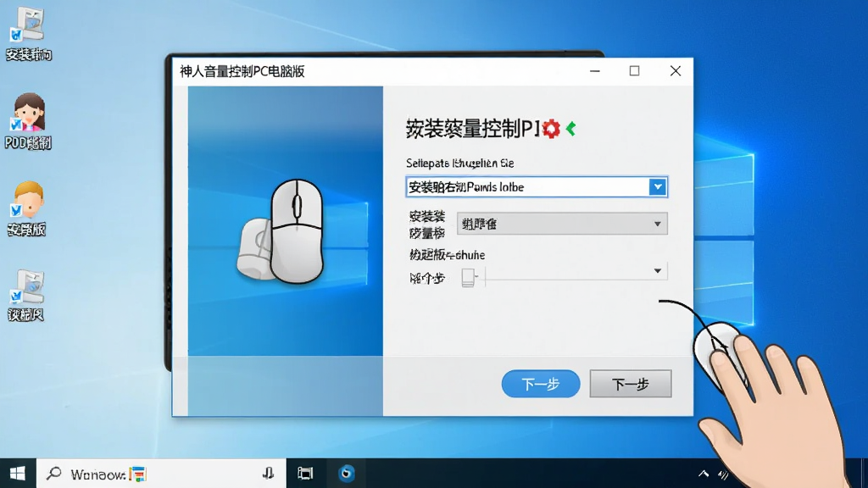Open the blue-arrow combo box dropdown
Image resolution: width=868 pixels, height=488 pixels.
[x=657, y=187]
